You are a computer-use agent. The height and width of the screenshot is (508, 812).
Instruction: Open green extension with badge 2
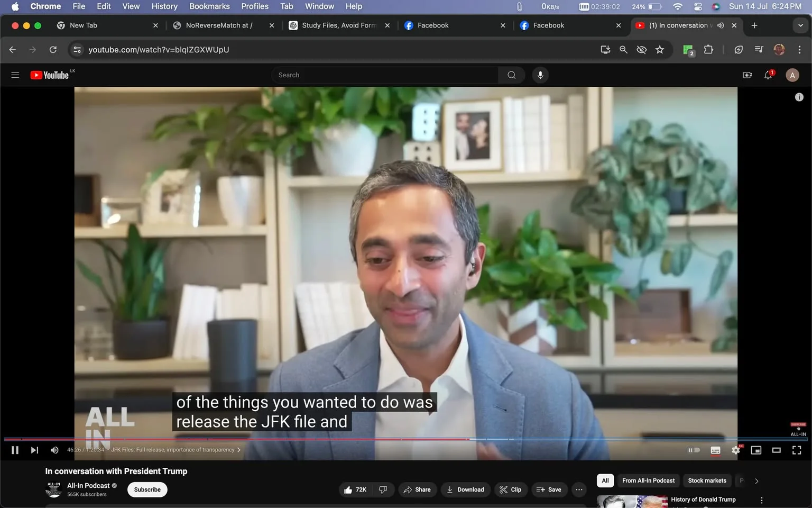pyautogui.click(x=688, y=50)
